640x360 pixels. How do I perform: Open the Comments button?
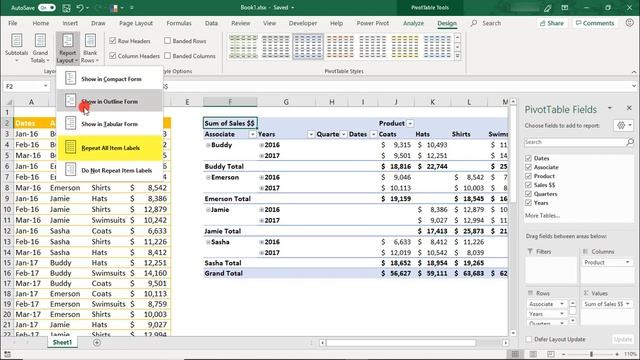pos(594,23)
